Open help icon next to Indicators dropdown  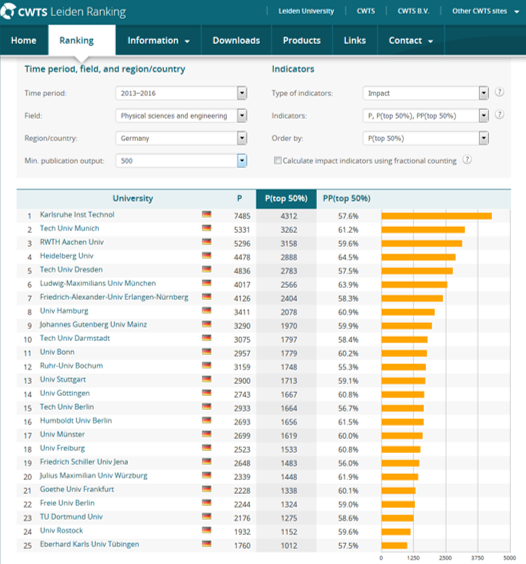(x=499, y=115)
